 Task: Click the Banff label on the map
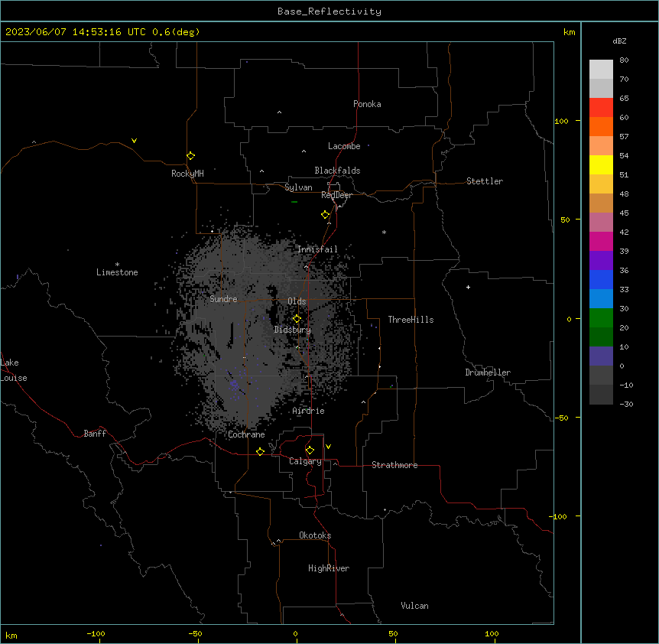pyautogui.click(x=95, y=434)
